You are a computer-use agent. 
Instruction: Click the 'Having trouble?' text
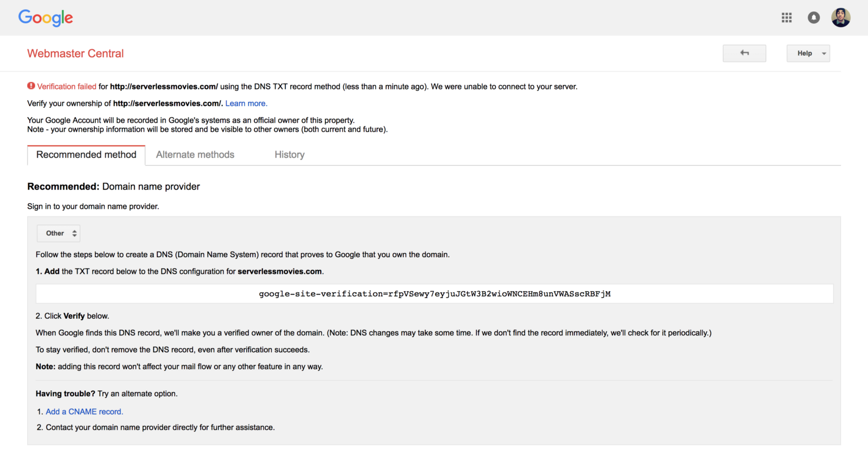[65, 394]
